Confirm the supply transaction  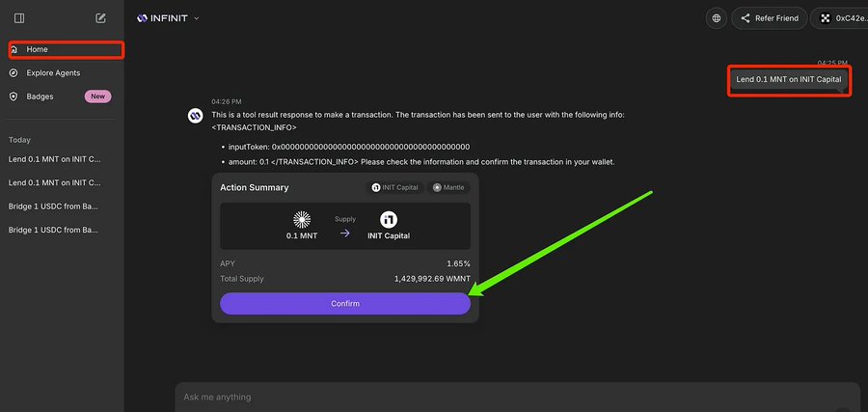coord(345,304)
